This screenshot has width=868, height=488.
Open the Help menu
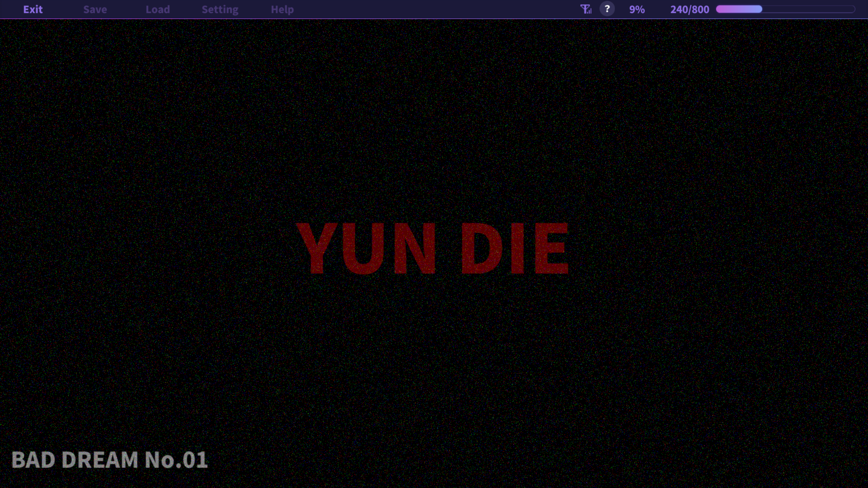tap(282, 9)
